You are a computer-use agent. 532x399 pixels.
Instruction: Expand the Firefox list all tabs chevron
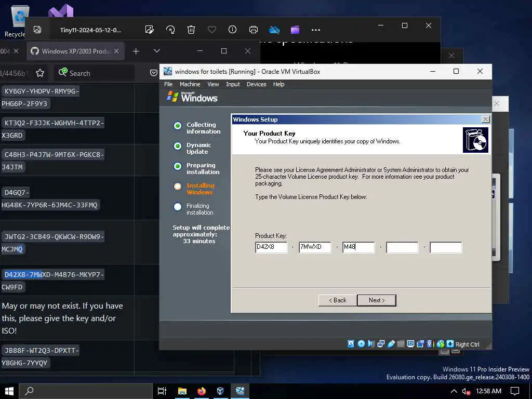157,51
